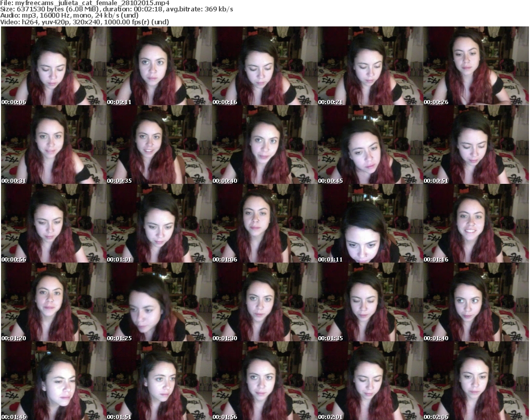The width and height of the screenshot is (530, 420).
Task: Click the frame stamped 00:01:35
Action: tap(370, 302)
